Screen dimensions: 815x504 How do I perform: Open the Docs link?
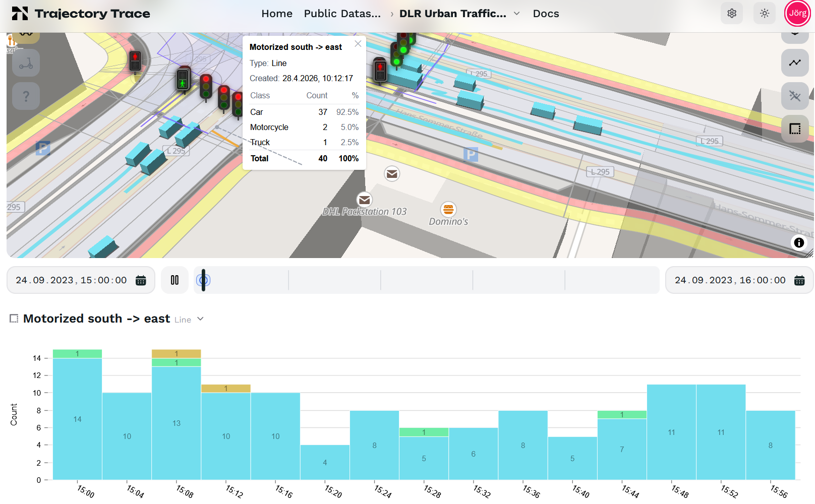pyautogui.click(x=546, y=14)
